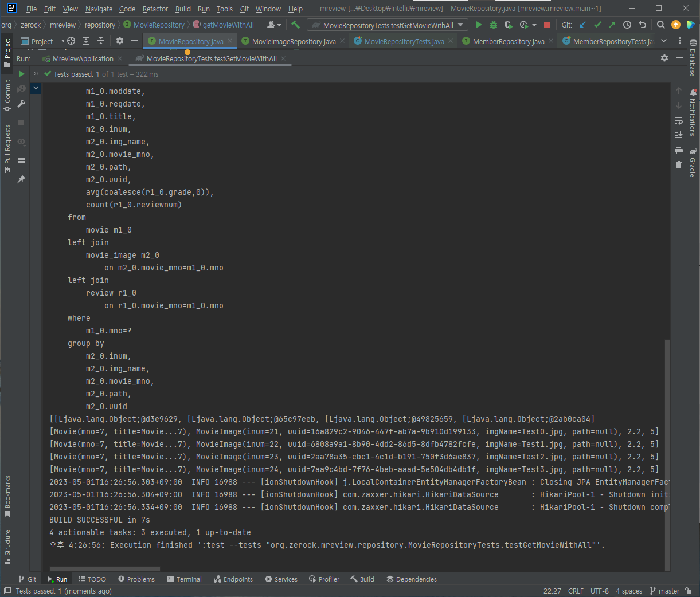Select the MreviewApplication run tab
The image size is (700, 597).
tap(83, 58)
